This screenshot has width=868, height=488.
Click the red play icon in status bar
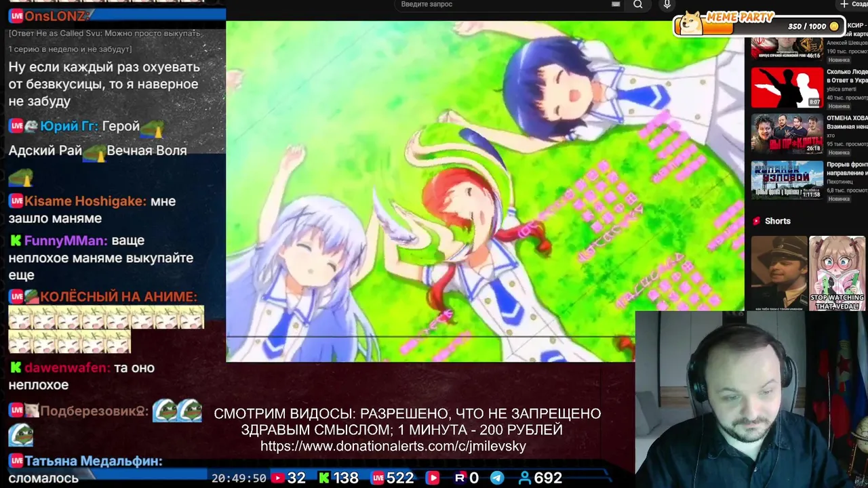point(433,478)
